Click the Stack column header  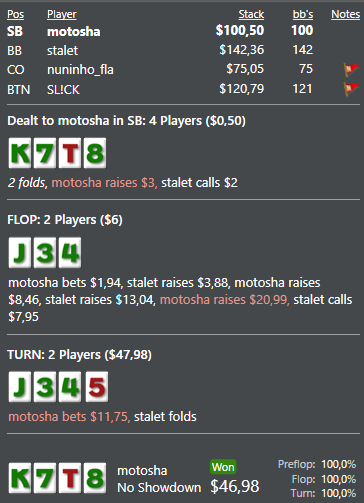(251, 14)
